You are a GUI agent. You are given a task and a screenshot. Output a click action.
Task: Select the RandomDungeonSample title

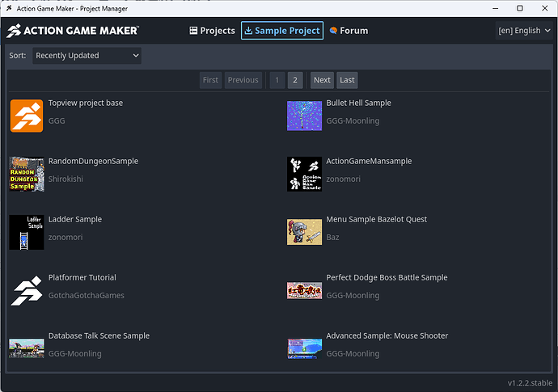point(93,161)
